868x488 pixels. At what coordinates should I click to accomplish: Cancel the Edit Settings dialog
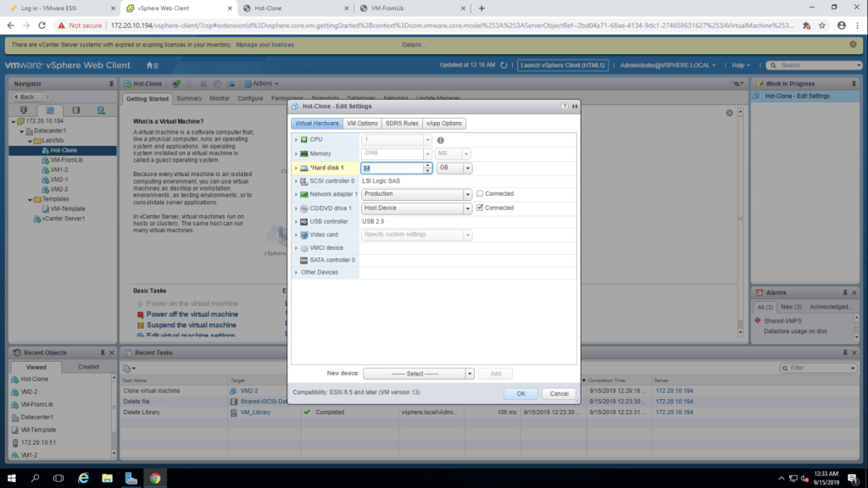point(559,394)
